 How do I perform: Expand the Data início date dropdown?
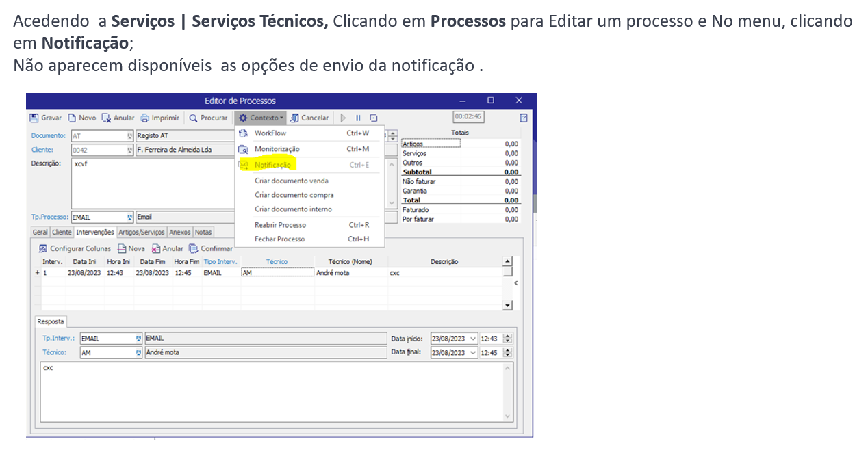(x=473, y=339)
